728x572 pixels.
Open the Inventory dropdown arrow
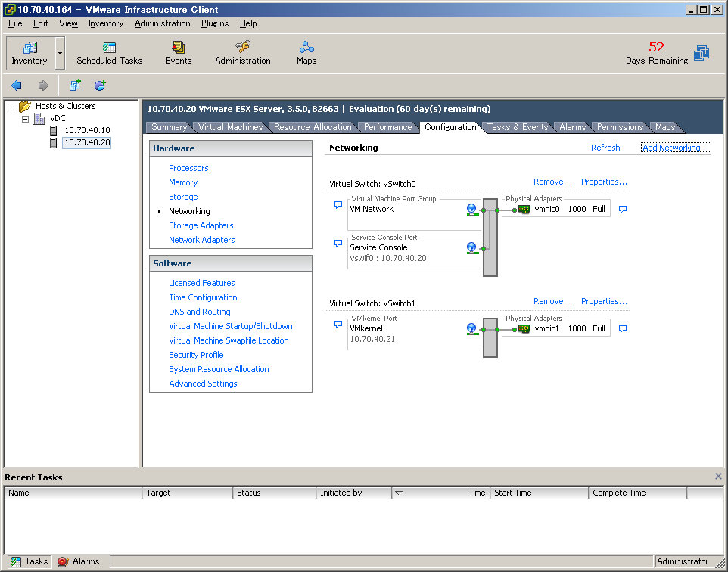point(60,53)
